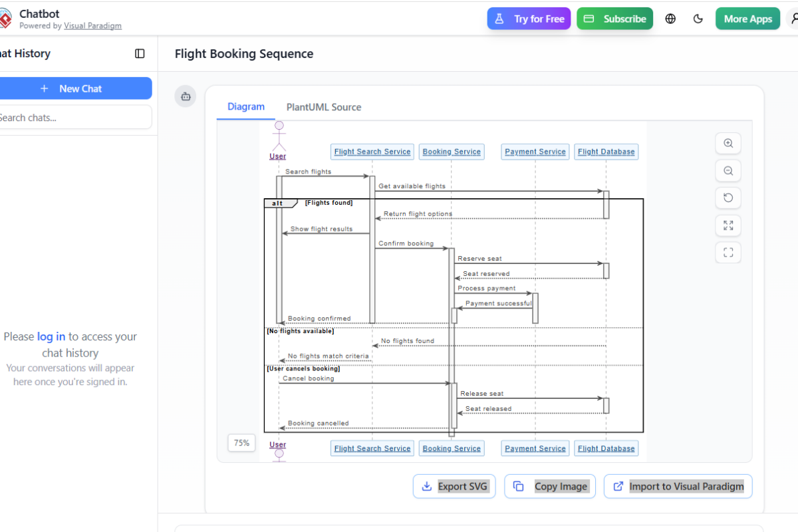Enter fullscreen diagram mode
Viewport: 798px width, 532px height.
pos(728,253)
